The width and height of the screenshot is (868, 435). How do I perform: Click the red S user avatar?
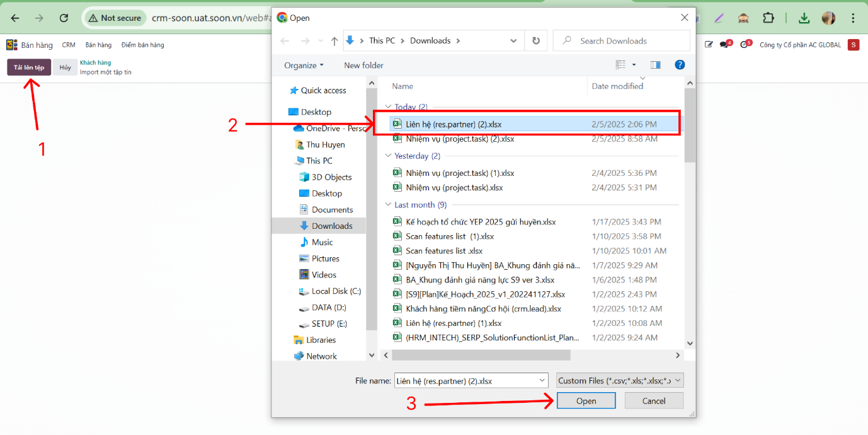[854, 45]
